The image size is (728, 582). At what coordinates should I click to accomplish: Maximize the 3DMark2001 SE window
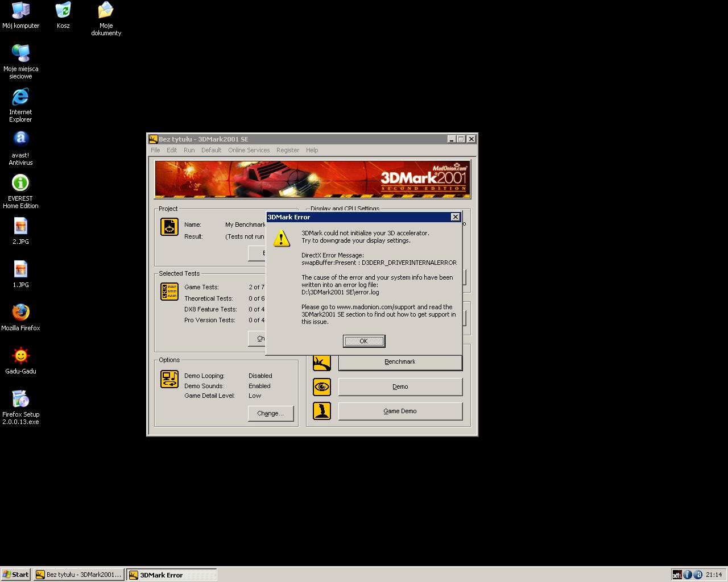point(461,139)
